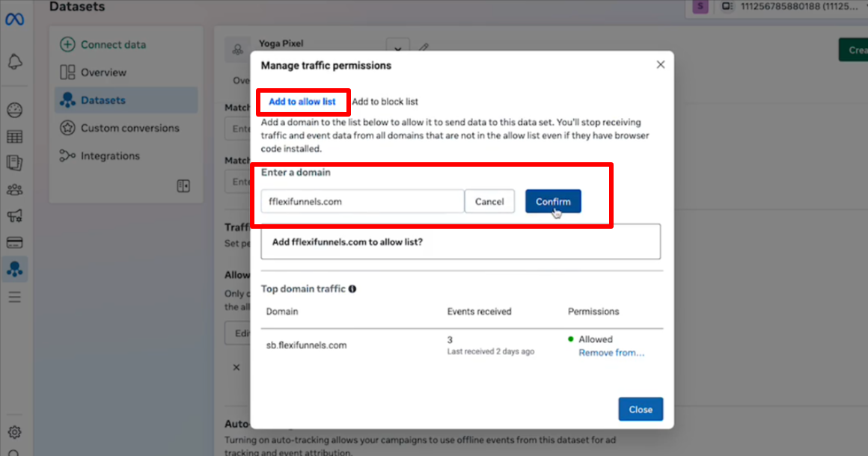Close the Manage traffic permissions dialog X
The height and width of the screenshot is (456, 868).
[x=661, y=65]
